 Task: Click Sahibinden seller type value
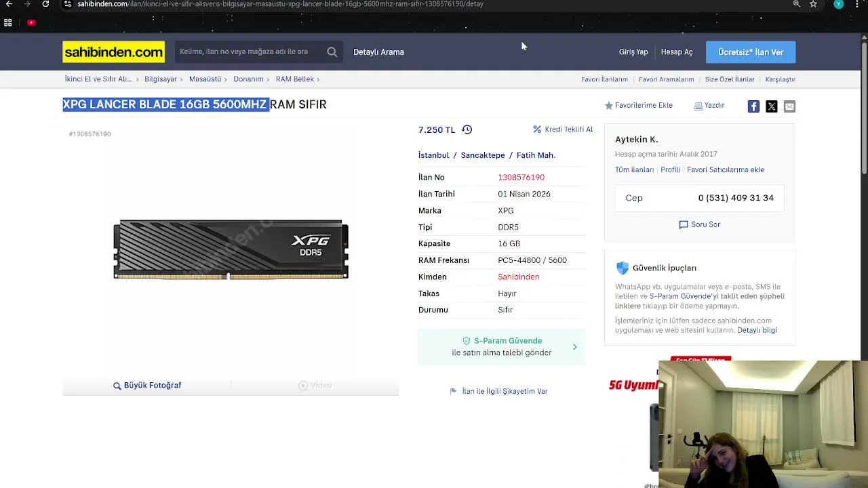click(518, 277)
